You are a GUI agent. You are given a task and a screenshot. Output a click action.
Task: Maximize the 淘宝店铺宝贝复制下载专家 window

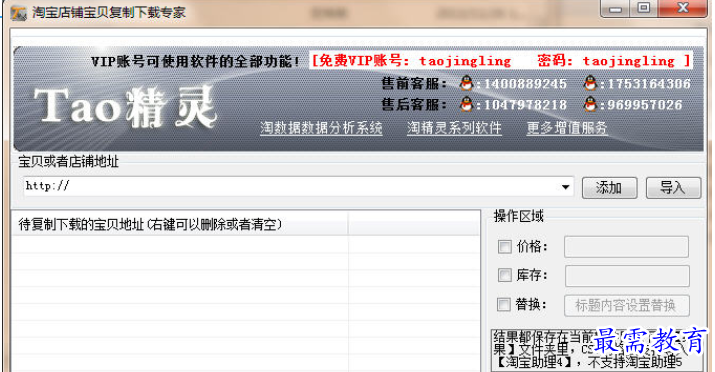point(643,8)
